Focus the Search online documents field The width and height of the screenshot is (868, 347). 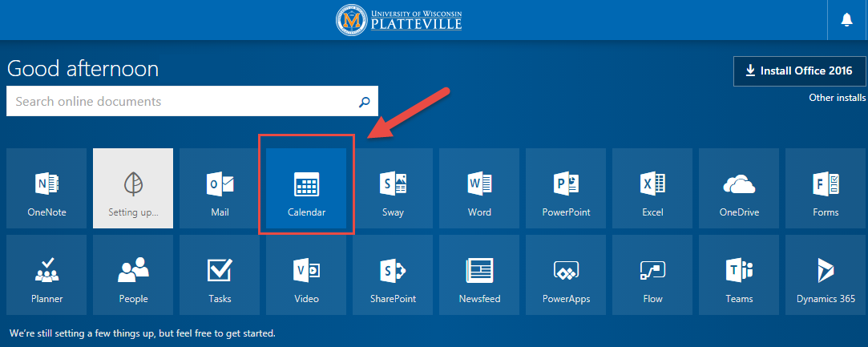point(192,101)
